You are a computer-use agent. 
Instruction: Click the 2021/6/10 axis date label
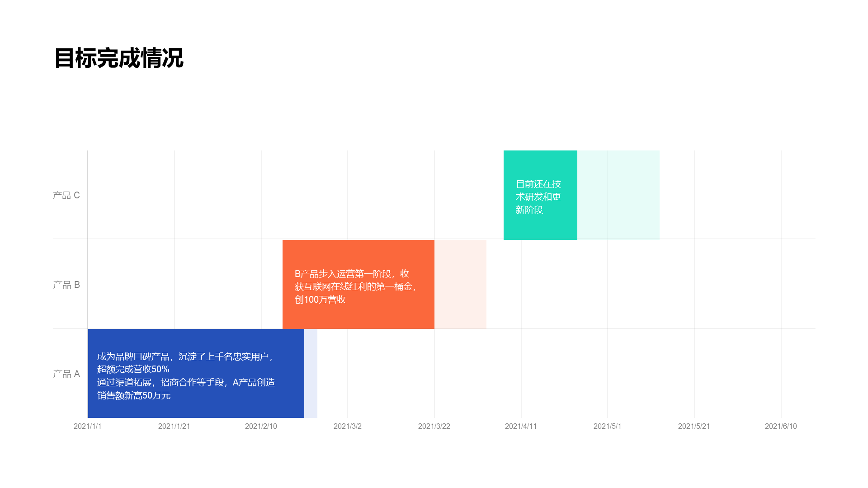point(781,426)
